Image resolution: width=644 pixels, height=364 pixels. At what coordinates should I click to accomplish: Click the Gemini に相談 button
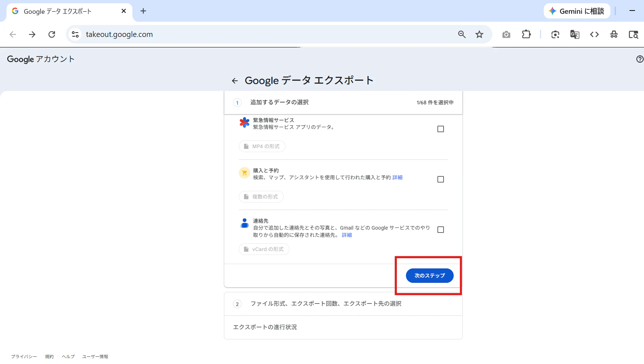click(x=577, y=11)
